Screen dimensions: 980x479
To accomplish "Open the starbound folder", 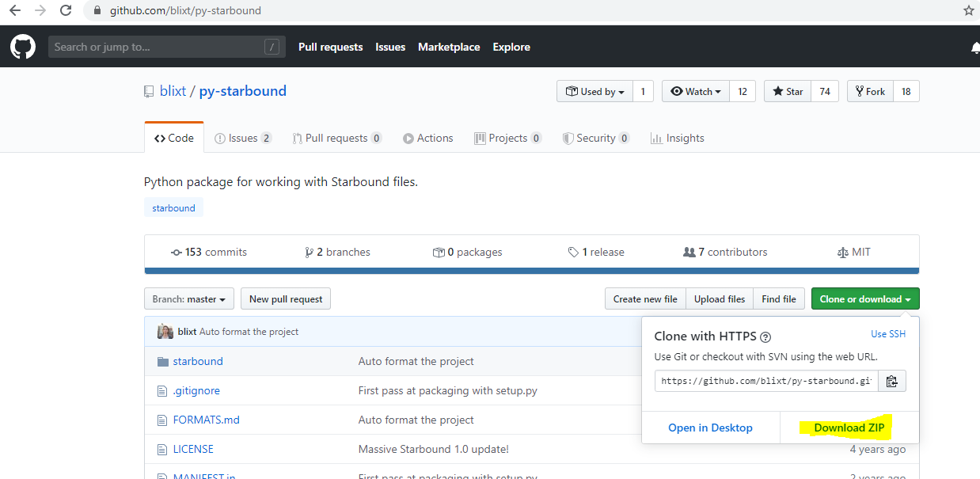I will click(x=198, y=361).
